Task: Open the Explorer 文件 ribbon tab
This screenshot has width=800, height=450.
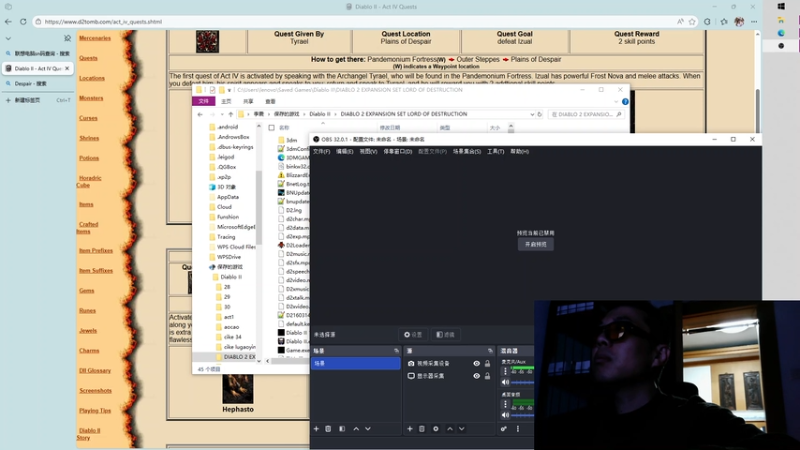Action: click(204, 101)
